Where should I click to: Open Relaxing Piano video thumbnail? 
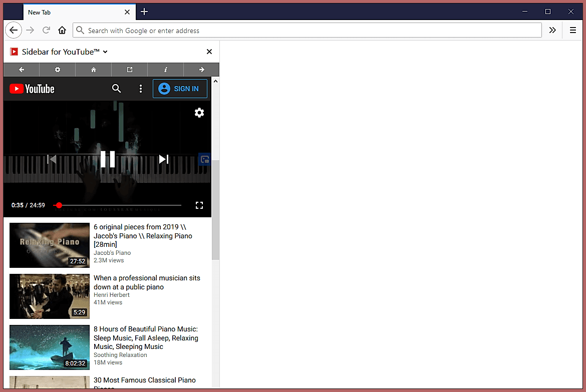click(49, 245)
